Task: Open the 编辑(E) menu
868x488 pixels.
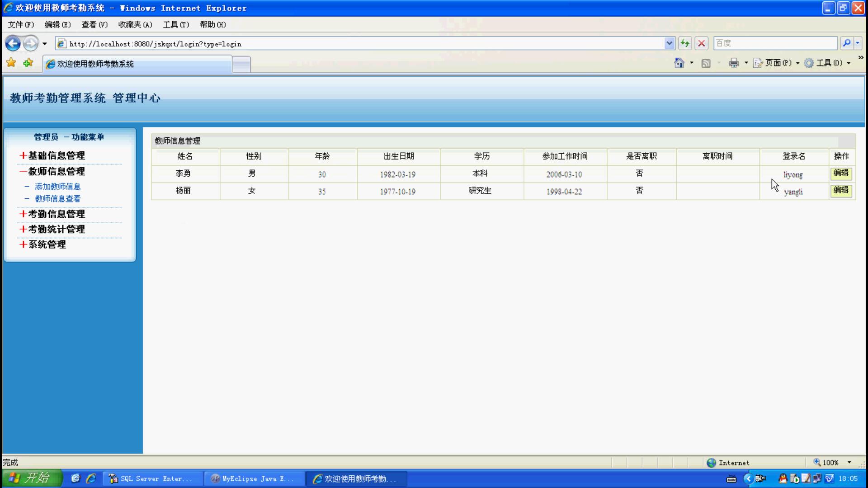Action: pyautogui.click(x=57, y=24)
